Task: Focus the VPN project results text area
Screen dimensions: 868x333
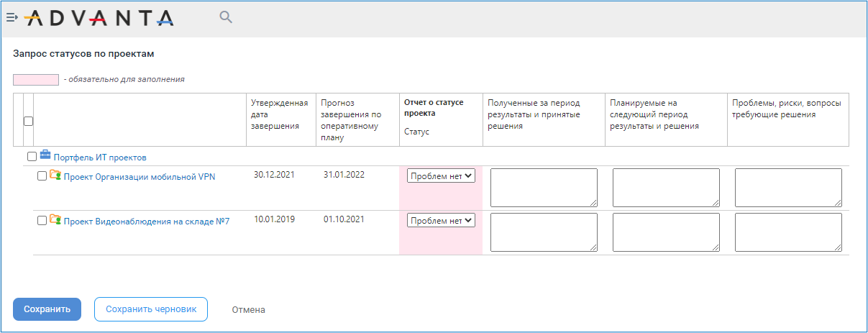Action: (x=544, y=188)
